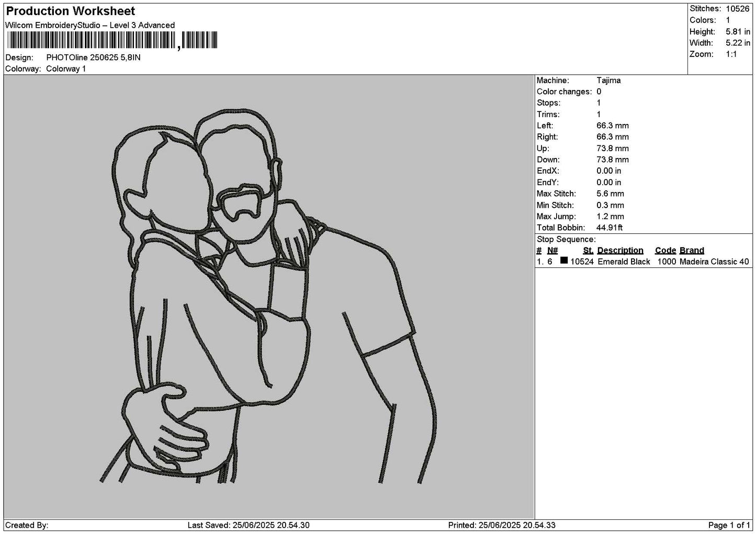Click the "N#" column header
This screenshot has width=756, height=534.
coord(552,251)
